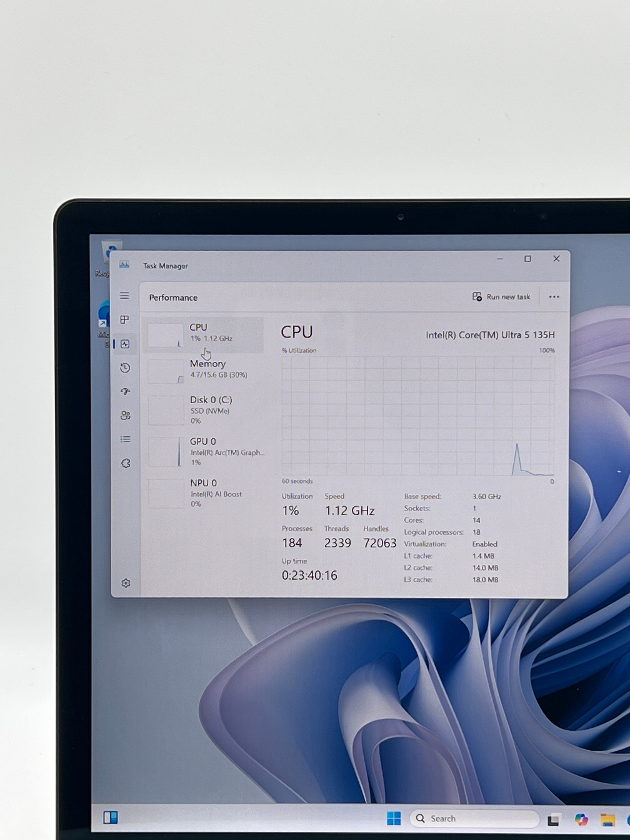Screen dimensions: 630x840
Task: Click the Base speed 3.60 GHz value
Action: pyautogui.click(x=487, y=496)
